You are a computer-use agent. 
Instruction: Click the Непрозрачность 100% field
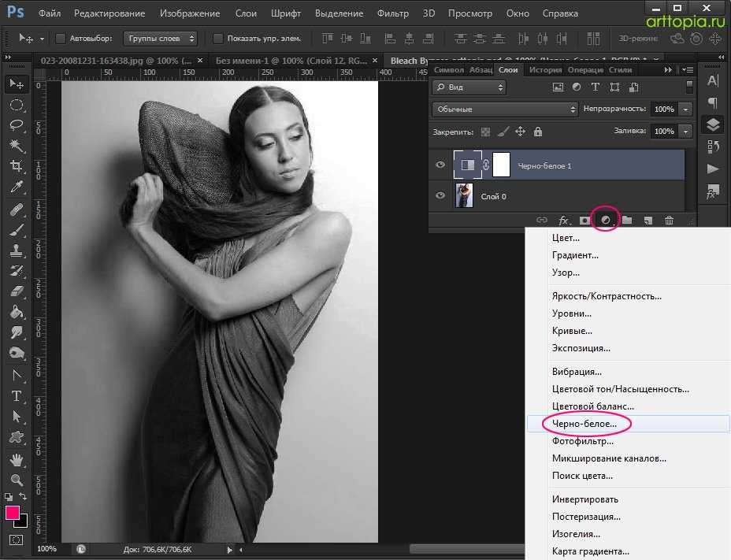pyautogui.click(x=664, y=109)
